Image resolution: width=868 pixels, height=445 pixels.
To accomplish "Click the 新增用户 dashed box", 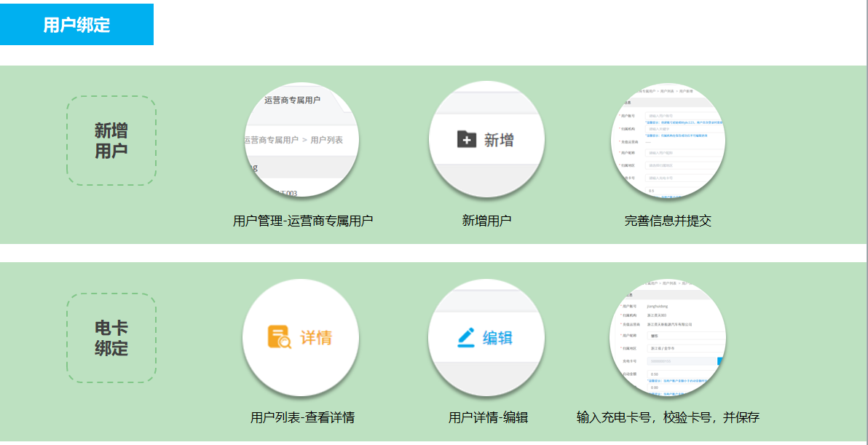I will [111, 141].
